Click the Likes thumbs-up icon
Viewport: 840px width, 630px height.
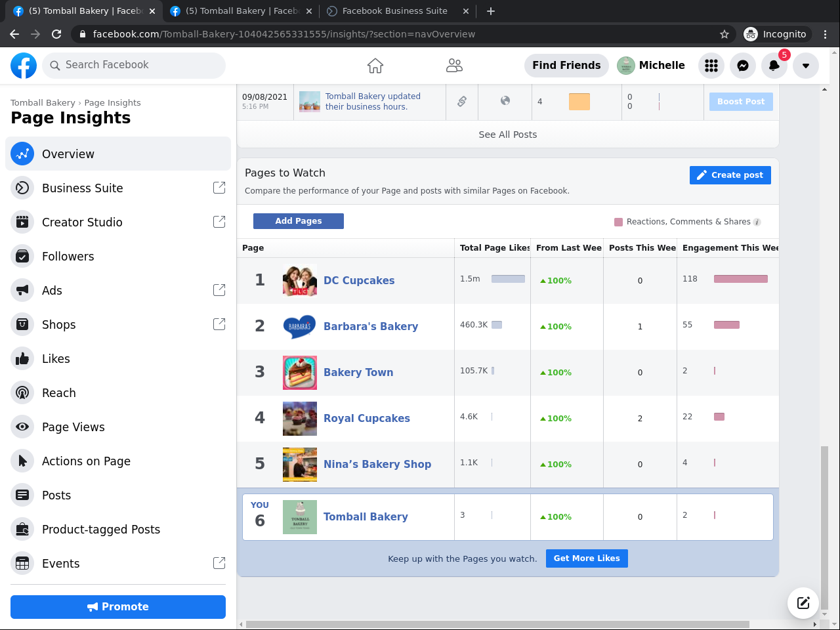click(22, 358)
